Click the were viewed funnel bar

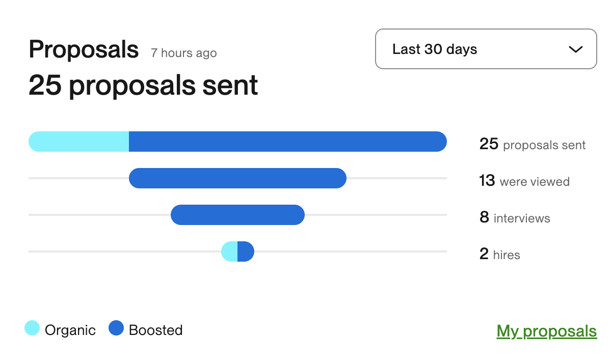(237, 178)
